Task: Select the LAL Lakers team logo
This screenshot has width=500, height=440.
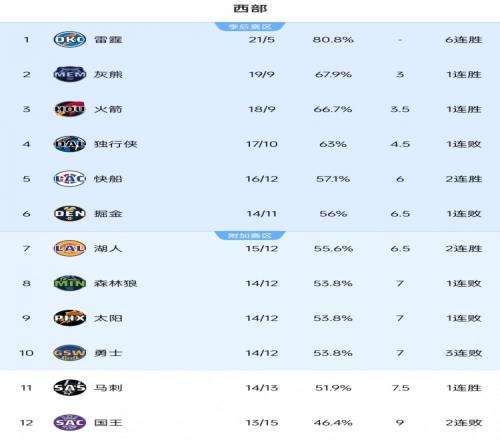Action: (70, 248)
